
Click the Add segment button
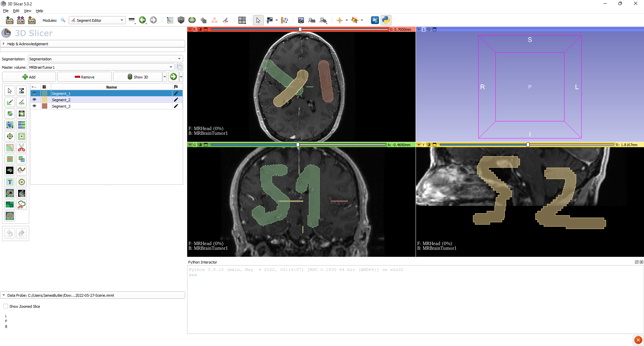click(x=29, y=77)
